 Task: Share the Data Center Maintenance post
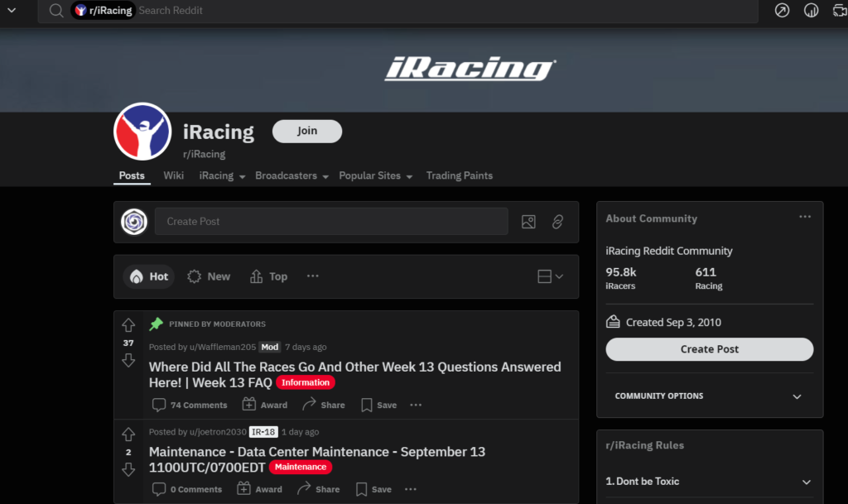(319, 489)
